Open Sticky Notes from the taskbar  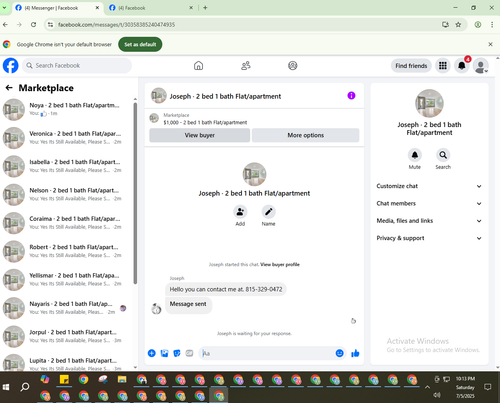tap(64, 379)
